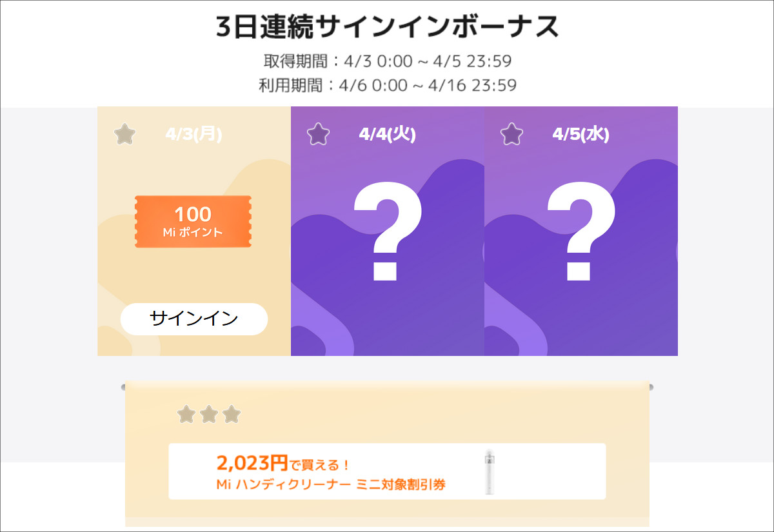
Task: Click the 3日連続サインインボーナス heading
Action: [x=387, y=26]
